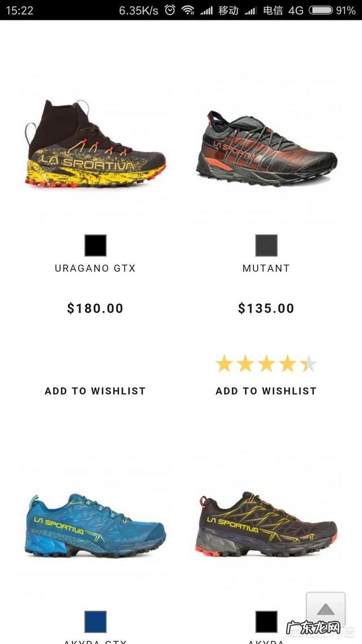Tap the scroll-to-top arrow button
The height and width of the screenshot is (644, 362).
[325, 609]
